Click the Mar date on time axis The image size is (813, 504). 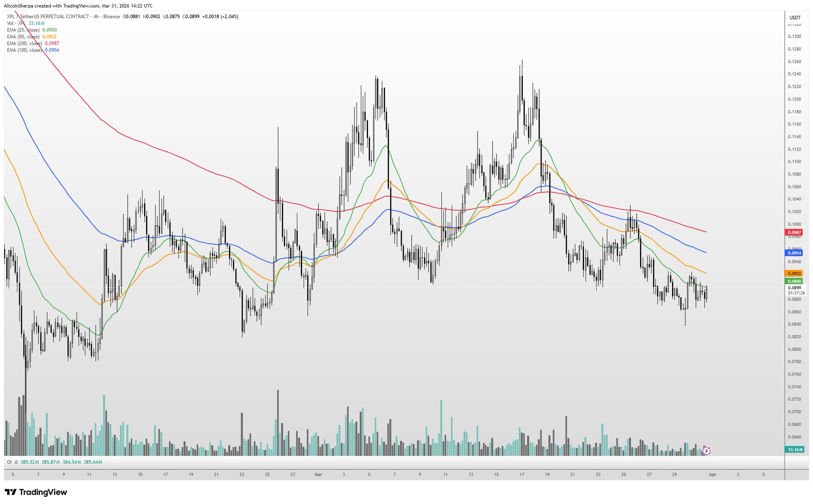tap(318, 474)
